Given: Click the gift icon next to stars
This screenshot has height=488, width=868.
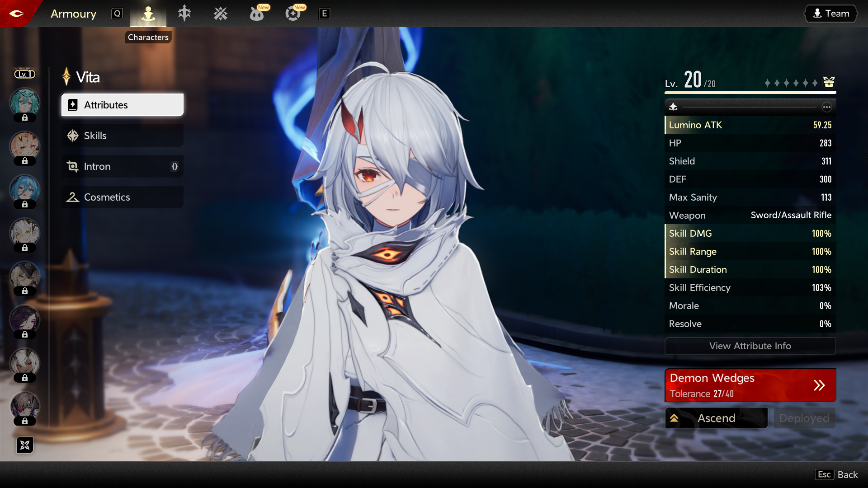Looking at the screenshot, I should [829, 82].
